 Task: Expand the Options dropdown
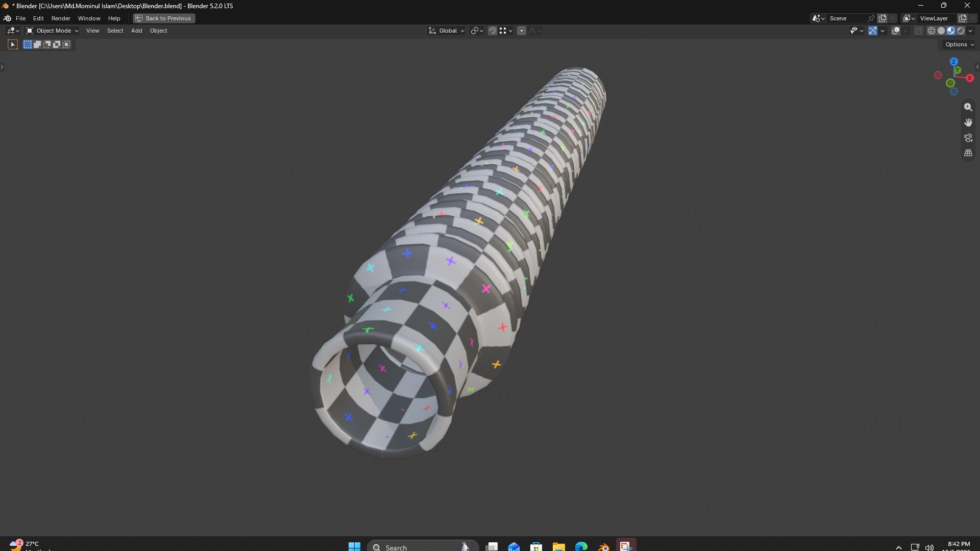click(960, 45)
